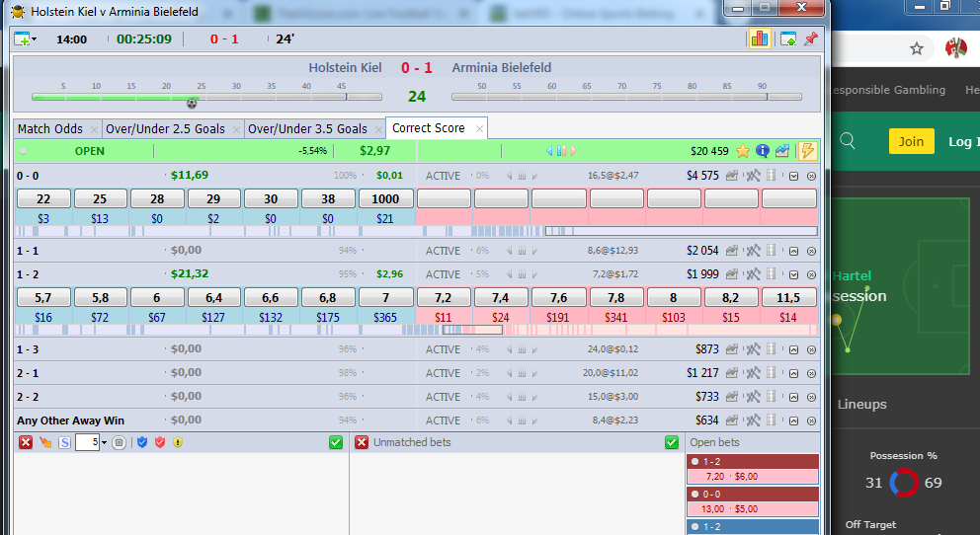
Task: Remove 0 - 0 selection with circle X
Action: 811,176
